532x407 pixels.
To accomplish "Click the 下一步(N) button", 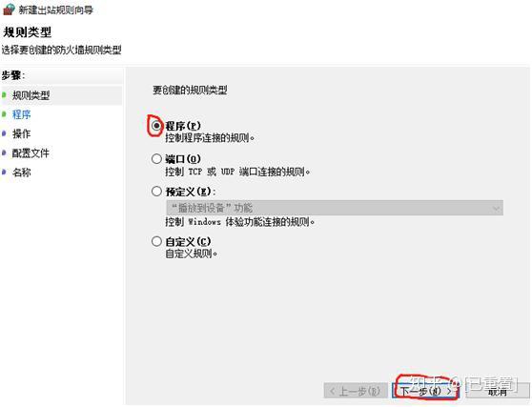I will pos(425,391).
